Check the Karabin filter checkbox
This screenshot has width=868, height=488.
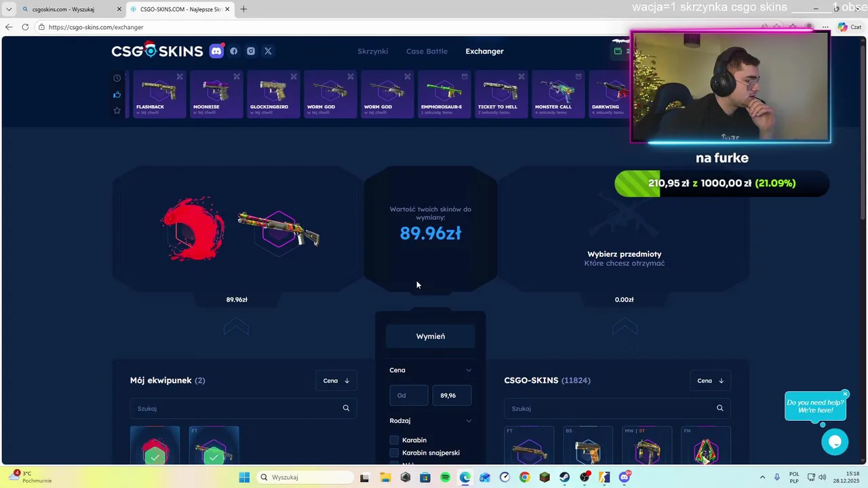[x=394, y=440]
